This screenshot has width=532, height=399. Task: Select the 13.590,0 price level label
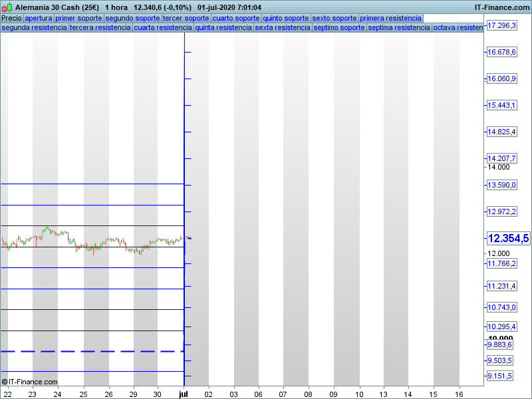click(501, 185)
